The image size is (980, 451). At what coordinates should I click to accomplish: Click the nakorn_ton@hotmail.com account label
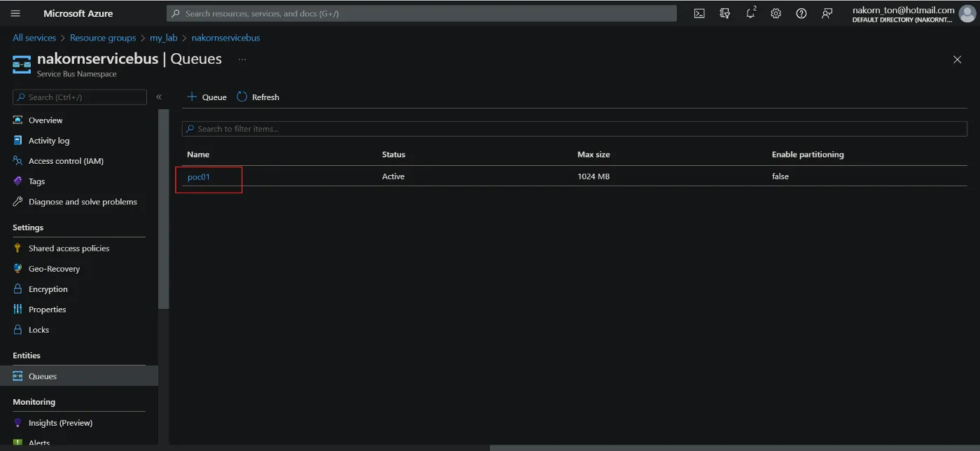point(903,10)
